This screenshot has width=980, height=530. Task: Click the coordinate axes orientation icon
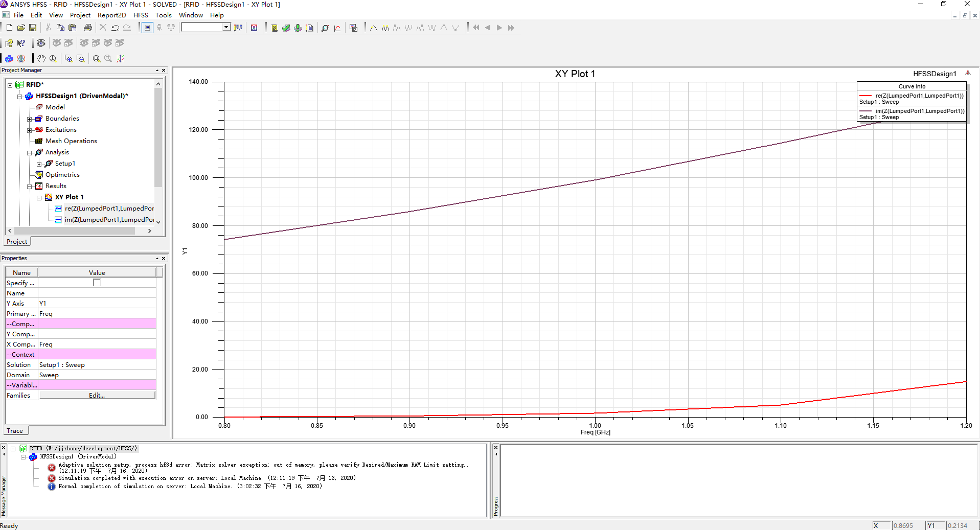pyautogui.click(x=120, y=58)
